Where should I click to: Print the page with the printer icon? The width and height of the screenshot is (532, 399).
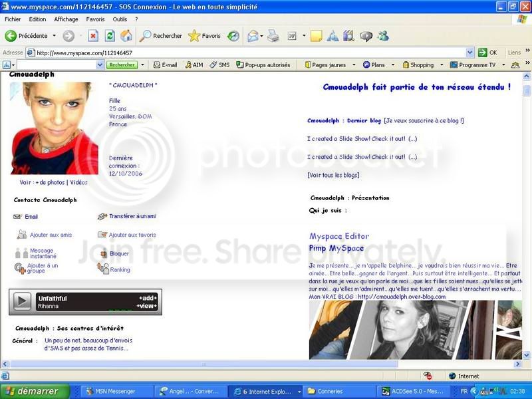[273, 36]
